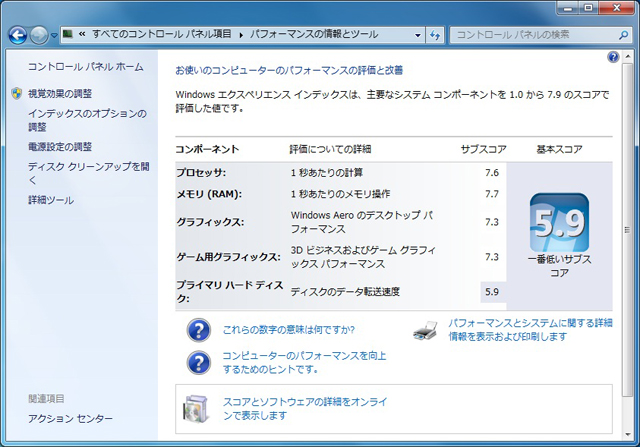This screenshot has width=640, height=447.
Task: Click 1 秒あたりのメモリ操作 detail text
Action: pos(340,194)
